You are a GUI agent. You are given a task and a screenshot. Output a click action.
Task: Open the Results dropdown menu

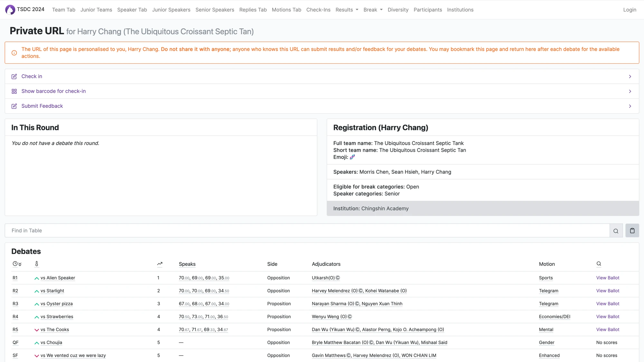(347, 10)
